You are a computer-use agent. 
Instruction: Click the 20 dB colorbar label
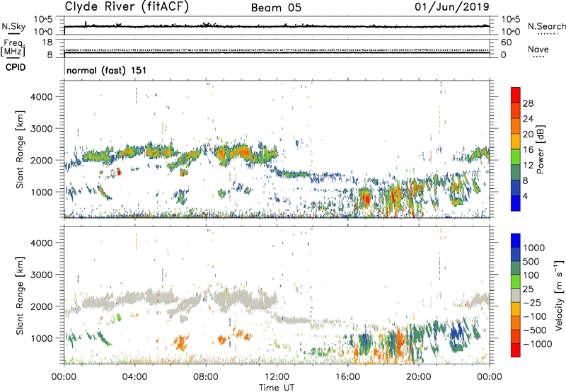click(528, 134)
